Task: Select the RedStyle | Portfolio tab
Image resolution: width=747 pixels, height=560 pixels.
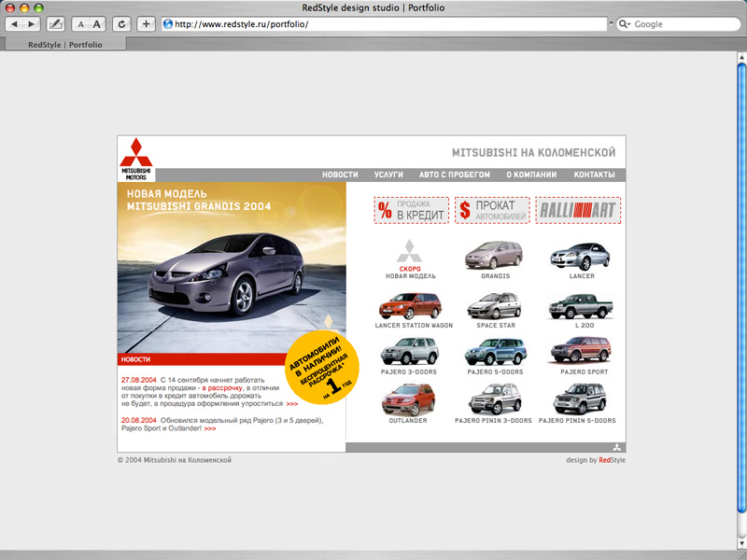Action: [x=65, y=45]
